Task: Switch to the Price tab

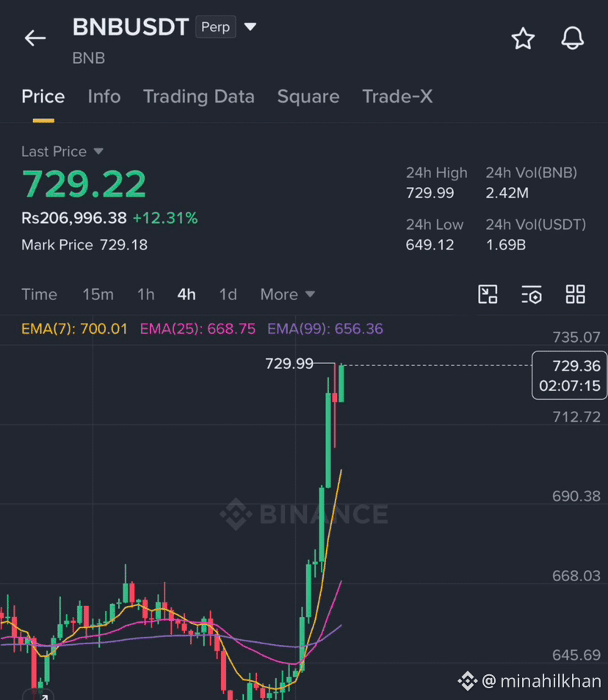Action: 43,97
